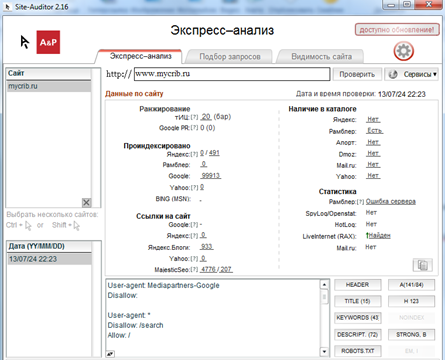Image resolution: width=445 pixels, height=360 pixels.
Task: Open the Яндекс indexed 491 link
Action: click(214, 153)
